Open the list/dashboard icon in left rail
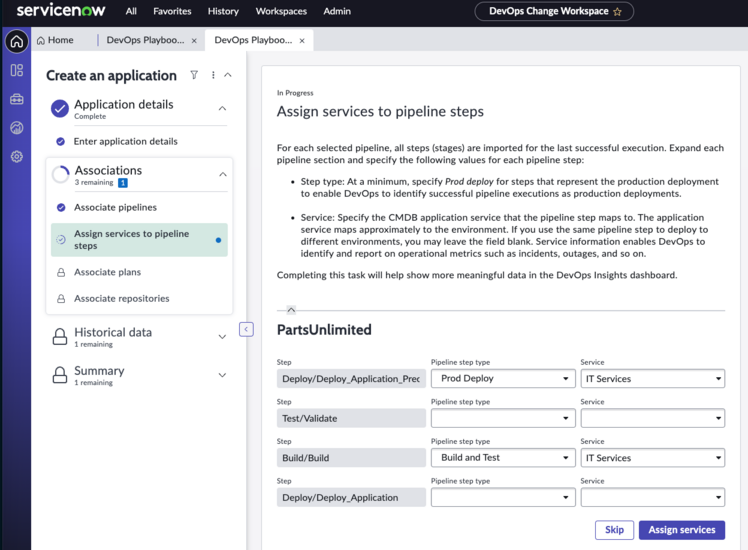 17,71
